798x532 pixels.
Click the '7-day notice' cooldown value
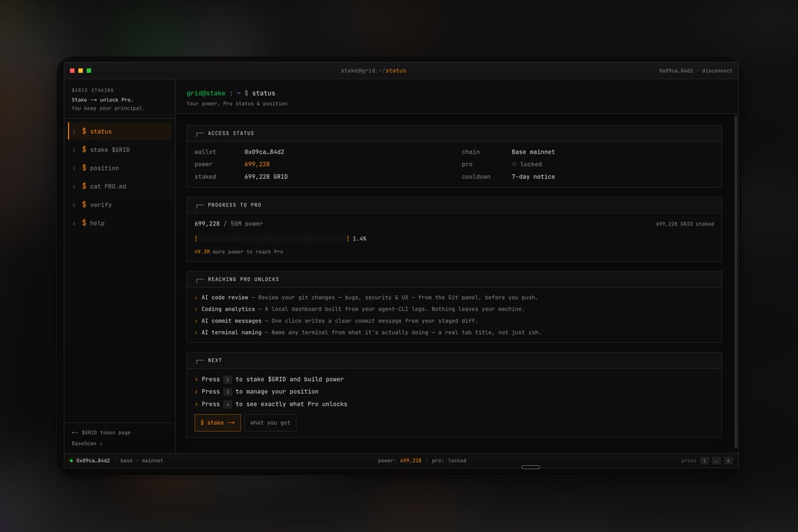point(533,177)
